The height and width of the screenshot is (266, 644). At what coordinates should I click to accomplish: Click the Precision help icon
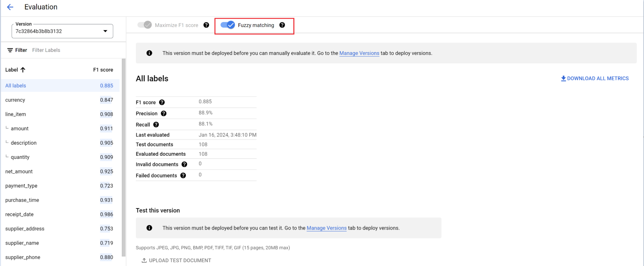pyautogui.click(x=164, y=114)
